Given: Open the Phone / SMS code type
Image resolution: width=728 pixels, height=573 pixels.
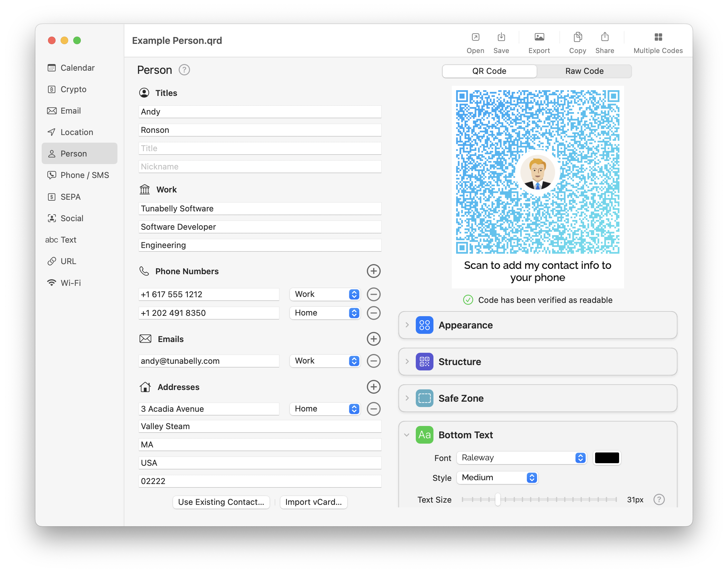Looking at the screenshot, I should pos(84,175).
